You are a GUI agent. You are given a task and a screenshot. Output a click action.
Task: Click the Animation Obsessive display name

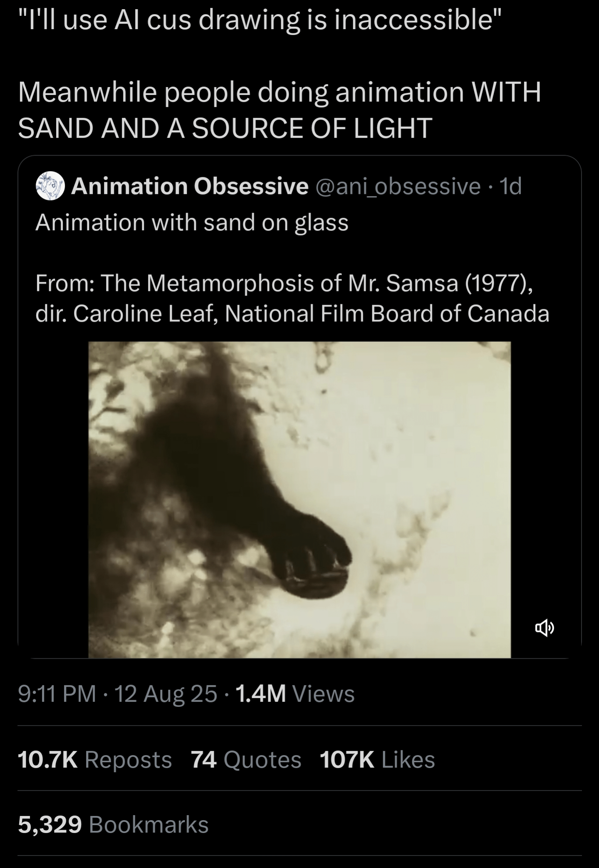tap(190, 186)
